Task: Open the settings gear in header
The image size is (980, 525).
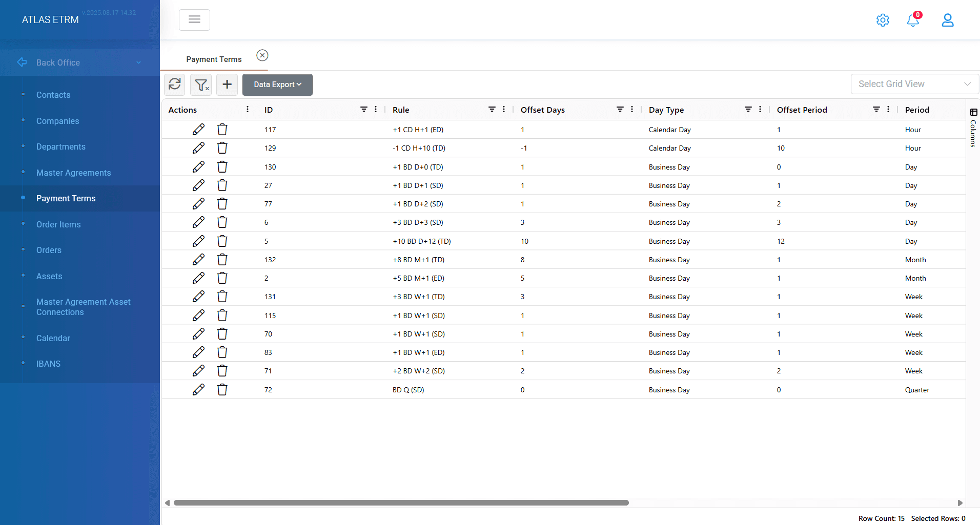Action: 883,20
